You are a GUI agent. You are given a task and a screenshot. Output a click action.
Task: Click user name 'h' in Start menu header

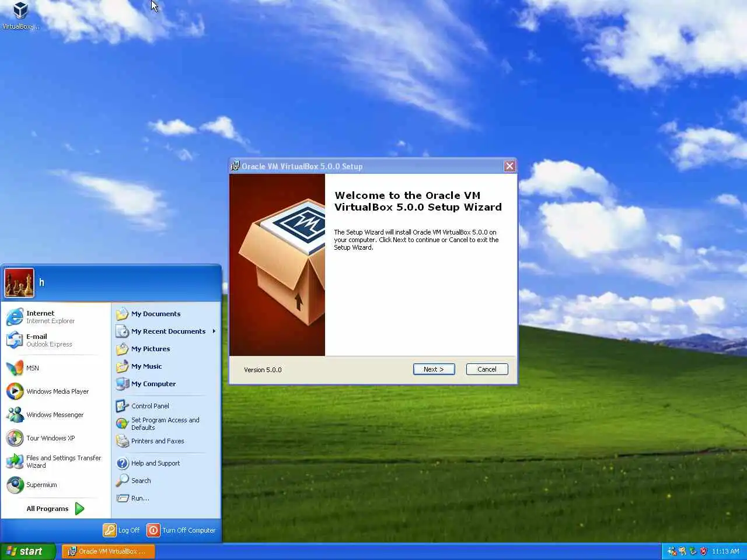pos(41,282)
